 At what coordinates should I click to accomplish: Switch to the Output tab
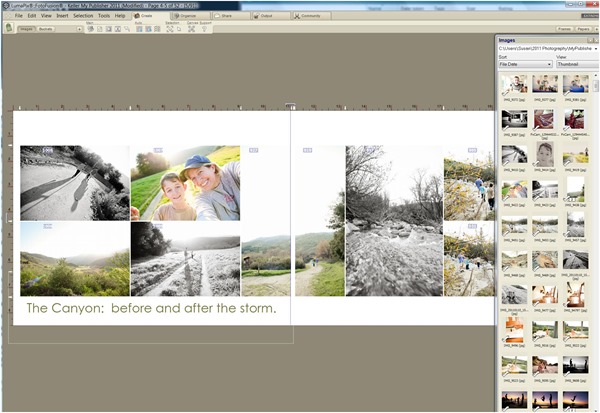pos(271,16)
